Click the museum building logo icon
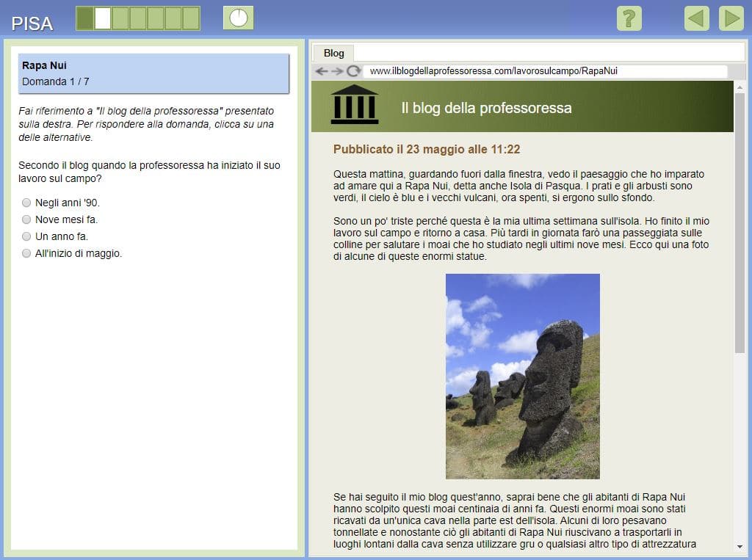752x560 pixels. pos(355,106)
